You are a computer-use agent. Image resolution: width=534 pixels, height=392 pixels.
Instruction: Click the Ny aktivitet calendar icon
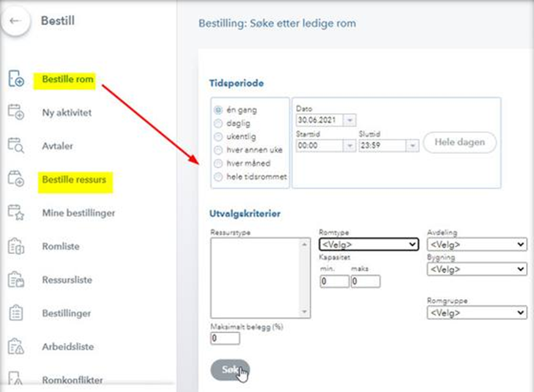(16, 113)
